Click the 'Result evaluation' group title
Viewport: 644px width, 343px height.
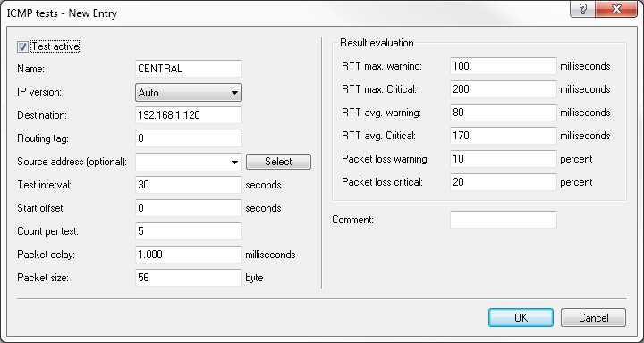[x=377, y=43]
